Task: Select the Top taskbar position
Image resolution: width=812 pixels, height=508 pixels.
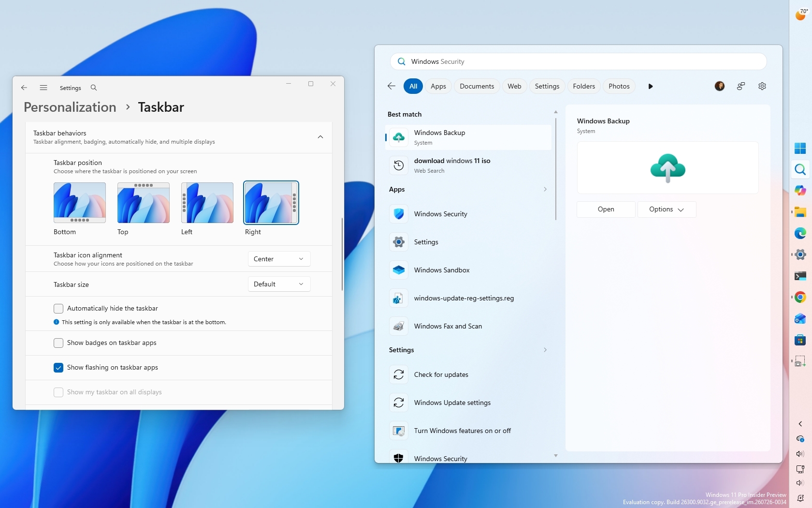Action: pos(144,203)
